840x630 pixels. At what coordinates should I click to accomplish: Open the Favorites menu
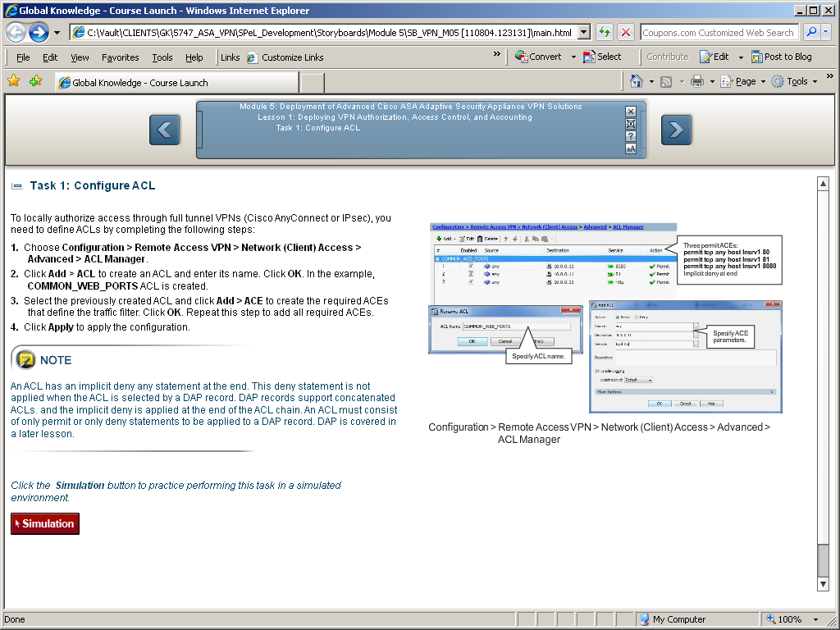coord(120,57)
